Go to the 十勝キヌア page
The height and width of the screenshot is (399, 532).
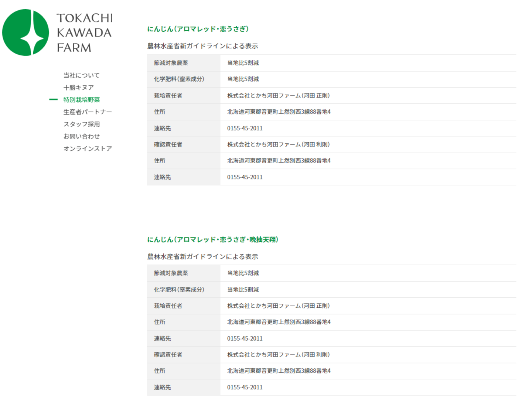(x=78, y=88)
